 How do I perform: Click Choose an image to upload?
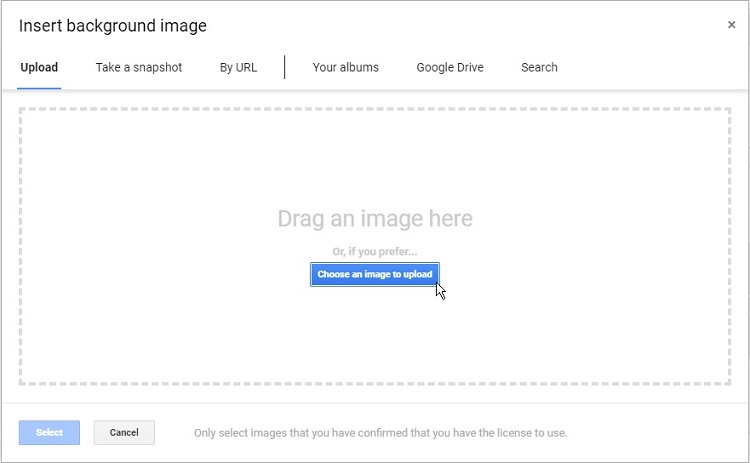pyautogui.click(x=375, y=274)
